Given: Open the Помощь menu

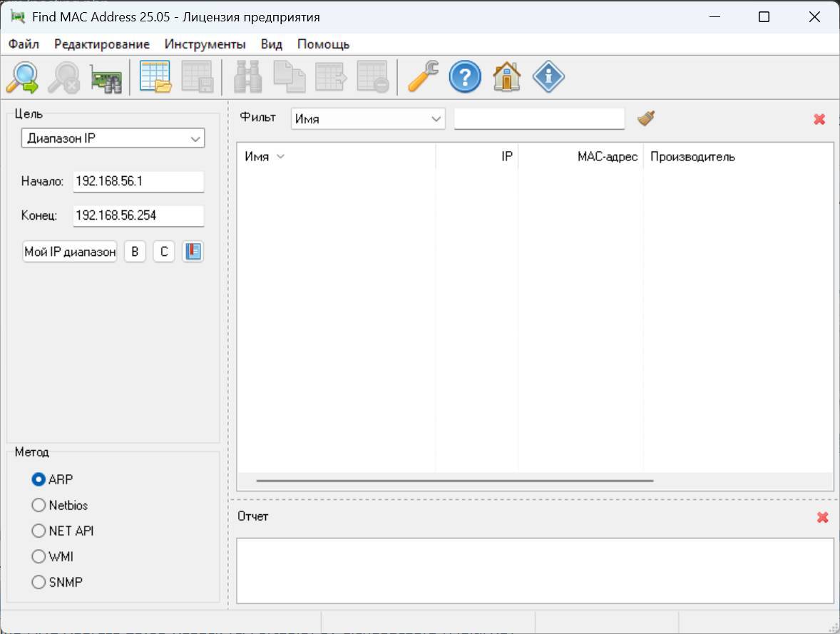Looking at the screenshot, I should (324, 44).
